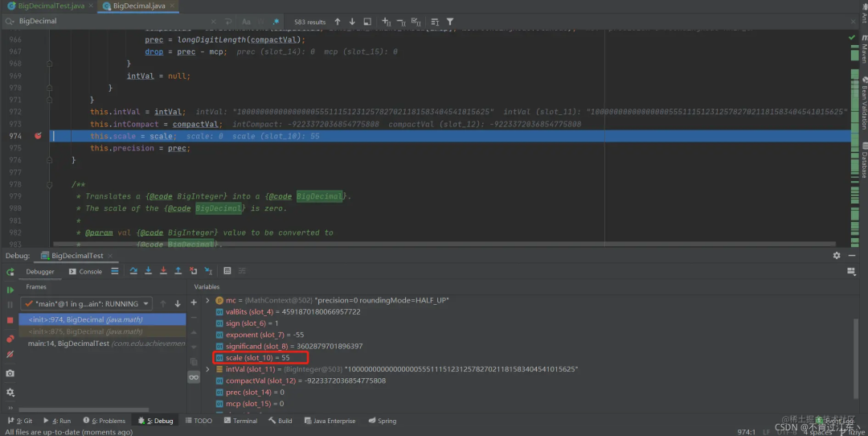This screenshot has width=868, height=436.
Task: Toggle Regex option in search bar
Action: (276, 22)
